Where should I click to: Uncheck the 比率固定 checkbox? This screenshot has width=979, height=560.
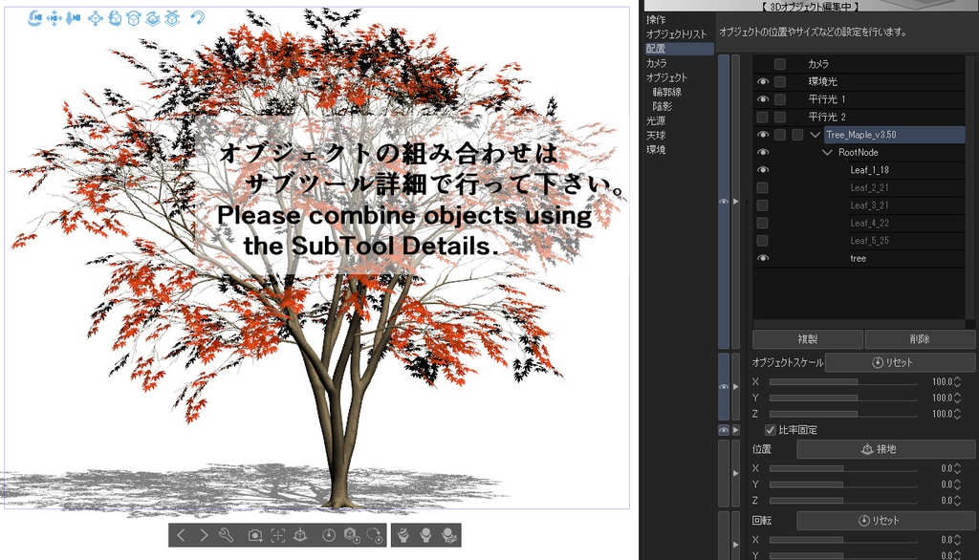click(x=771, y=430)
